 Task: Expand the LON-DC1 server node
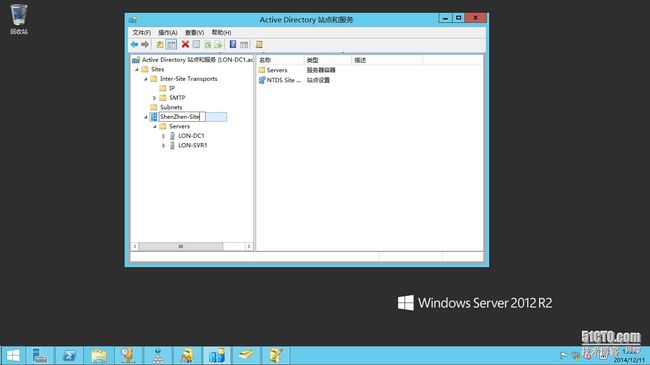click(x=163, y=136)
